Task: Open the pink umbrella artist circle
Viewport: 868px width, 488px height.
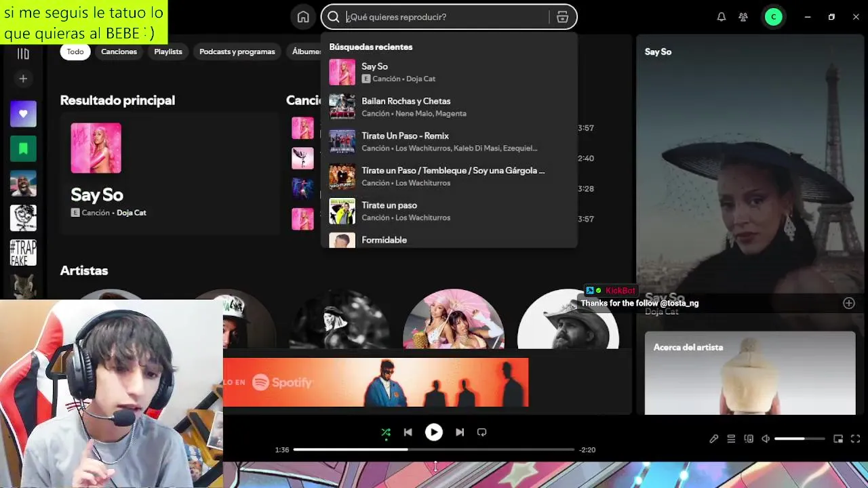Action: 454,320
